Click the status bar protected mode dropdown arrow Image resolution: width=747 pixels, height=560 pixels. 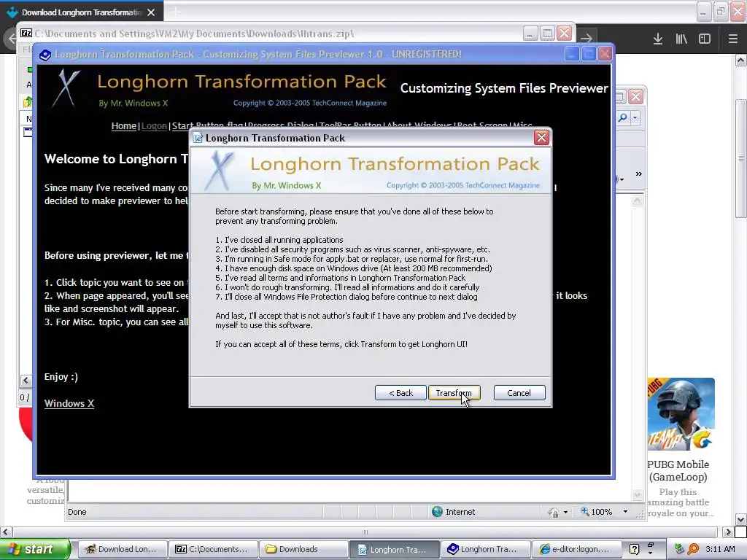pos(565,513)
